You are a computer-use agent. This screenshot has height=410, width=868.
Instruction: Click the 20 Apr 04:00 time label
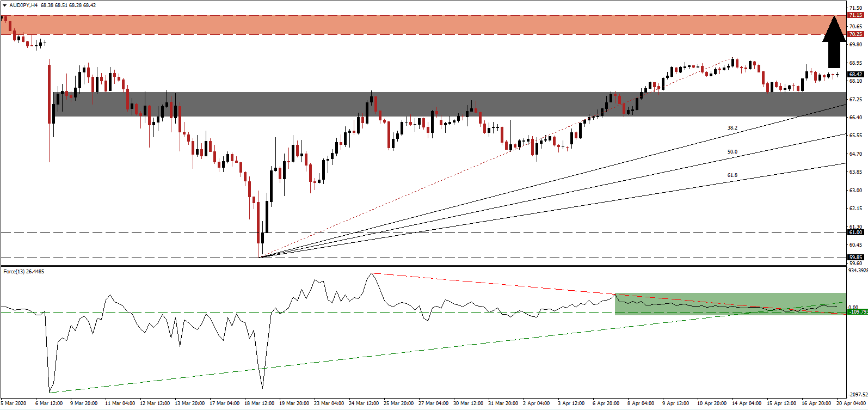(849, 403)
